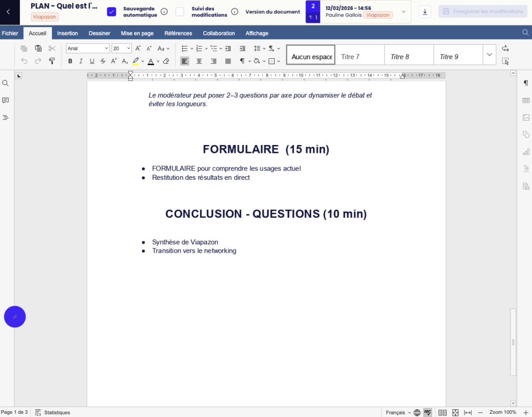Switch to the Insertion tab
Image resolution: width=532 pixels, height=417 pixels.
[x=68, y=33]
